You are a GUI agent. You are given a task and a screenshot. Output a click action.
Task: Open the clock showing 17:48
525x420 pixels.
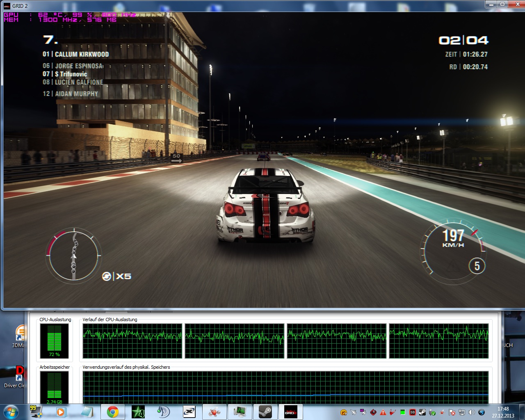pos(503,412)
